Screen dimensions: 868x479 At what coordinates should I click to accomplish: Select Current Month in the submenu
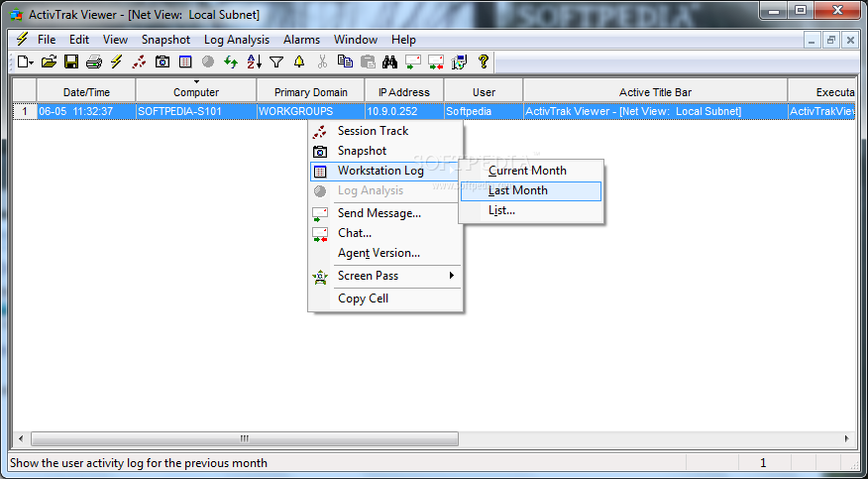click(x=531, y=172)
